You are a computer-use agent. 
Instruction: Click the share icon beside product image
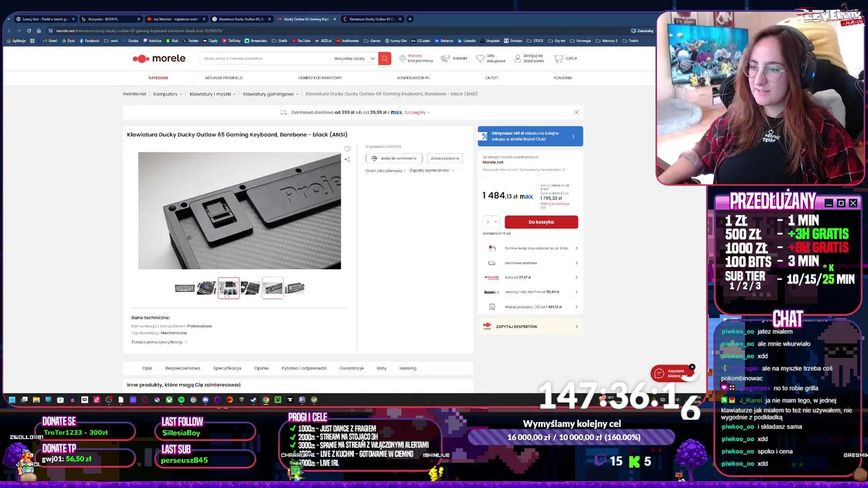click(x=347, y=159)
